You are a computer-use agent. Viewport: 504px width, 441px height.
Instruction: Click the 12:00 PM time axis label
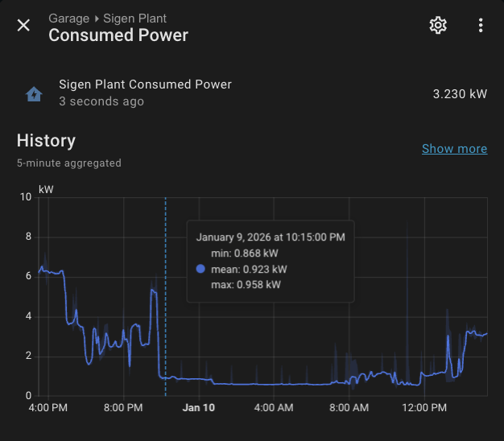click(x=424, y=408)
